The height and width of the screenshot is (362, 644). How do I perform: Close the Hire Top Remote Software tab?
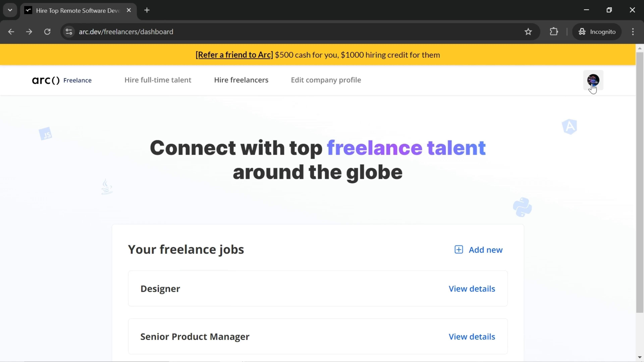129,10
